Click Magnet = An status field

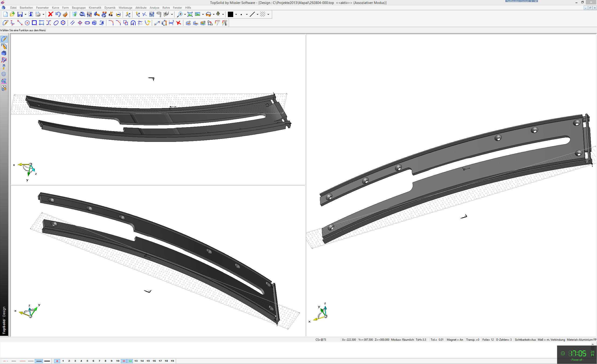(x=455, y=339)
